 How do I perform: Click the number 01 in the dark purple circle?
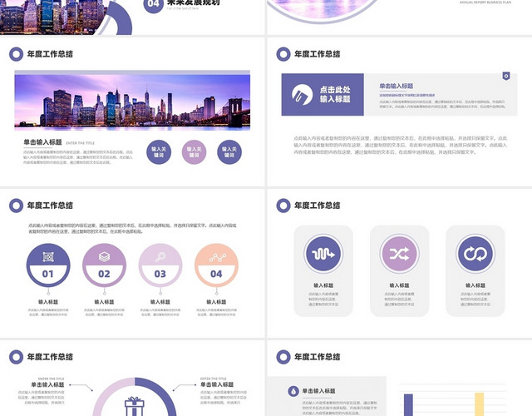(x=48, y=274)
